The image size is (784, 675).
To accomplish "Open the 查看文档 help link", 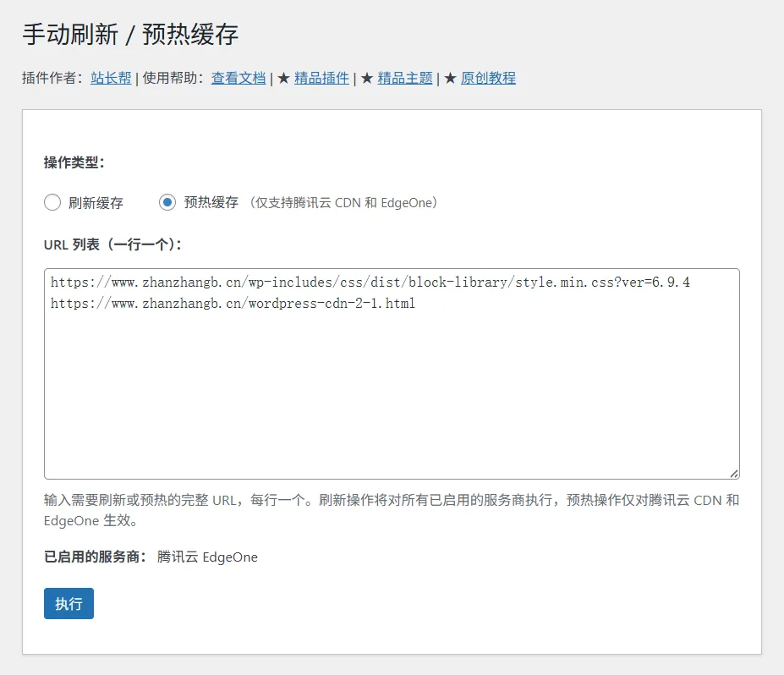I will coord(238,78).
